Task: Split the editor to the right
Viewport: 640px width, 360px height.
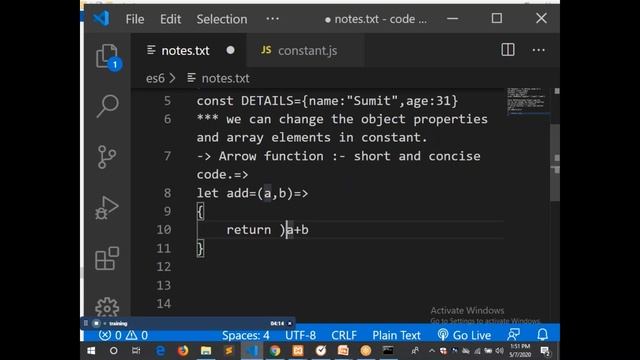Action: [508, 50]
